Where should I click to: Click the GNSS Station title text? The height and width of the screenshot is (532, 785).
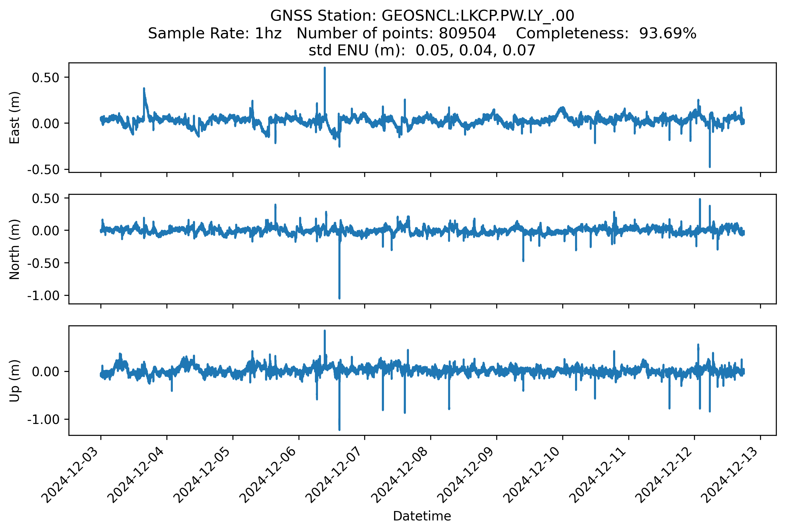422,16
